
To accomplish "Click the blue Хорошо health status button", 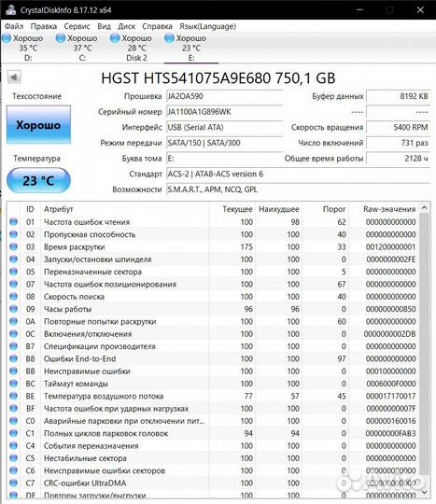I will (x=38, y=125).
